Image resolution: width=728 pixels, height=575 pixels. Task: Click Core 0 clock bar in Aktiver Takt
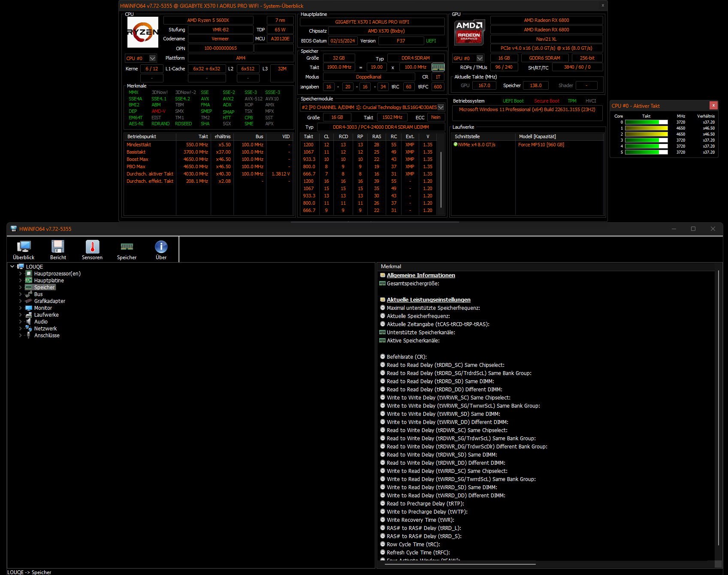[x=646, y=122]
